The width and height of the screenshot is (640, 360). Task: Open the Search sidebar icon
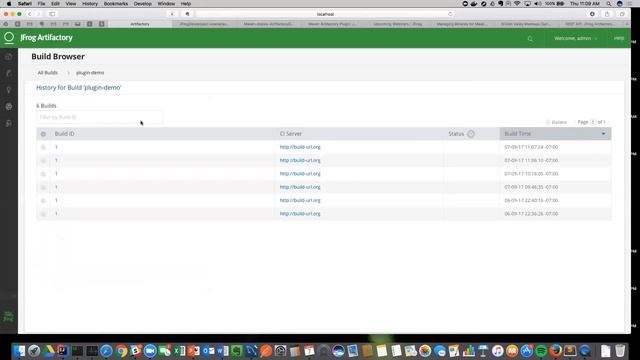click(x=9, y=90)
